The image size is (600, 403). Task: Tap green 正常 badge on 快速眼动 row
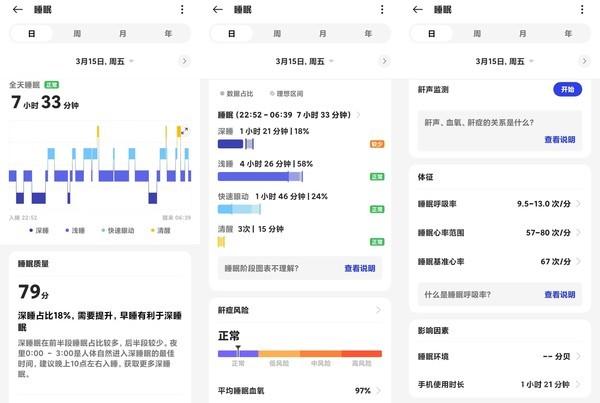click(x=377, y=209)
